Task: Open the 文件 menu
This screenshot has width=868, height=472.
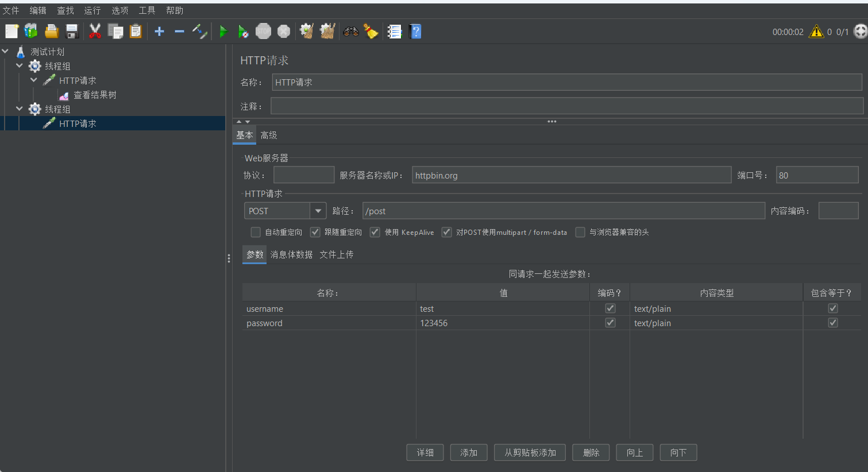Action: (x=11, y=10)
